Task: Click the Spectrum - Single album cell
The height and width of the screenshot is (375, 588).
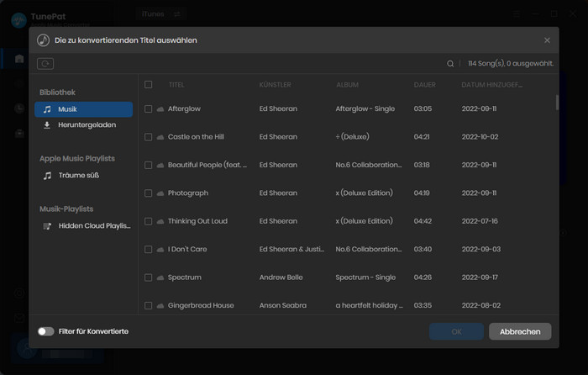Action: pyautogui.click(x=365, y=277)
